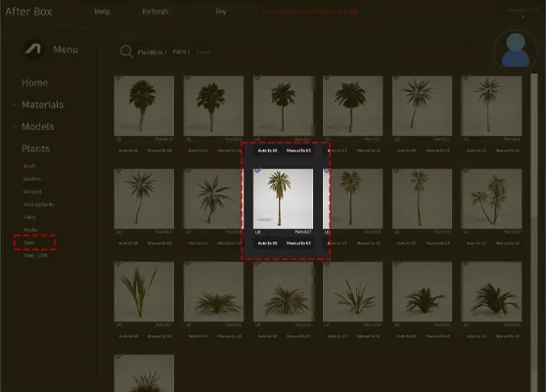The image size is (546, 392).
Task: Select the Palm022 thumbnail
Action: [x=352, y=107]
